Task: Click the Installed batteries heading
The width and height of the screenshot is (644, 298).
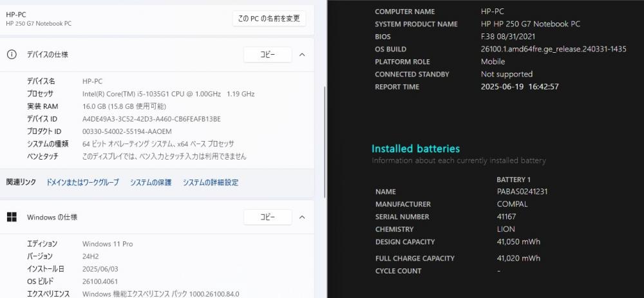Action: point(415,149)
